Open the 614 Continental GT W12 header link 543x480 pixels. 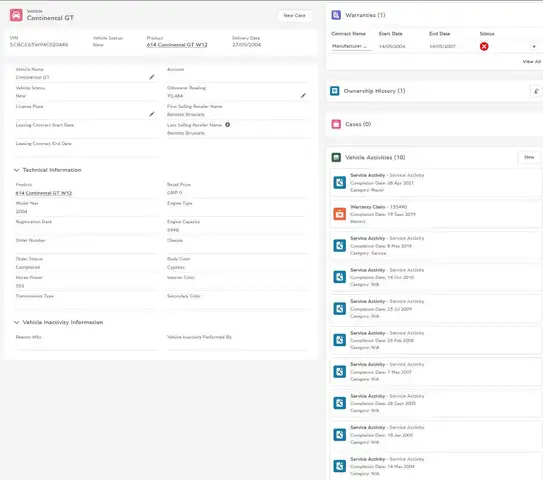click(177, 45)
